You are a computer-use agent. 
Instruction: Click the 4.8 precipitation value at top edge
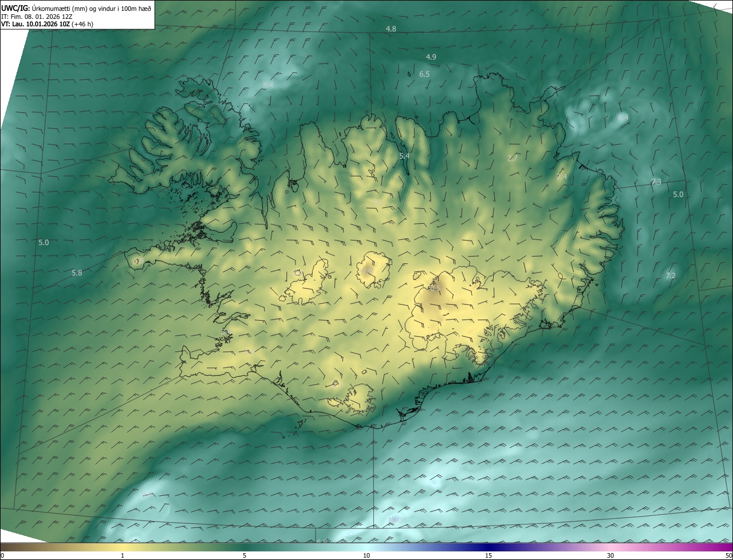pyautogui.click(x=391, y=29)
